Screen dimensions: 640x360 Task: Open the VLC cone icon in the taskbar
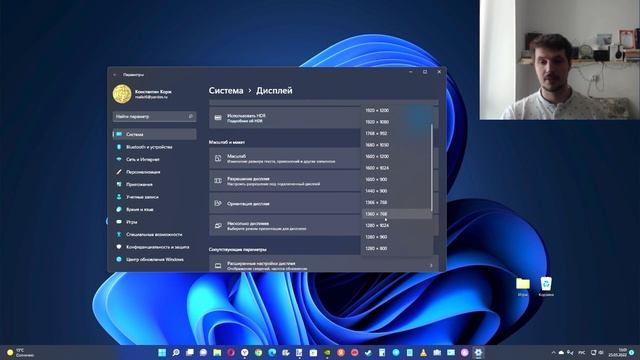click(x=423, y=352)
